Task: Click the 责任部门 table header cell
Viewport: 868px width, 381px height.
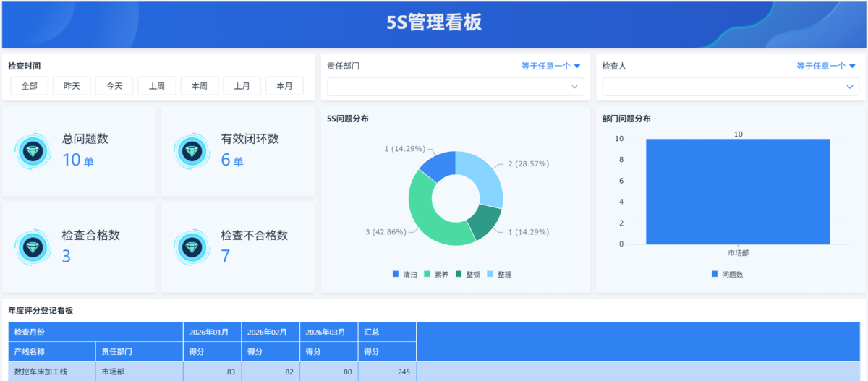Action: tap(140, 351)
